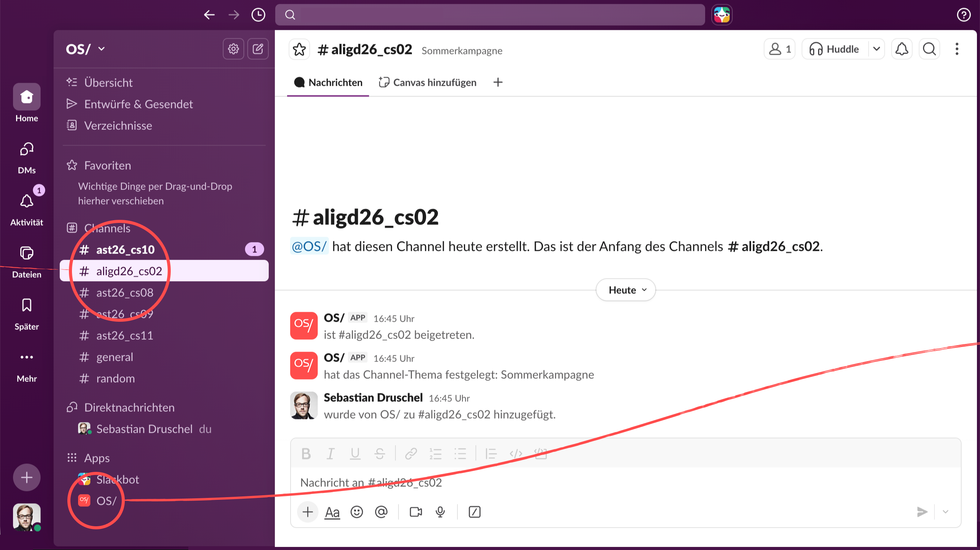980x550 pixels.
Task: Star the aligd26_cs02 channel
Action: 299,49
